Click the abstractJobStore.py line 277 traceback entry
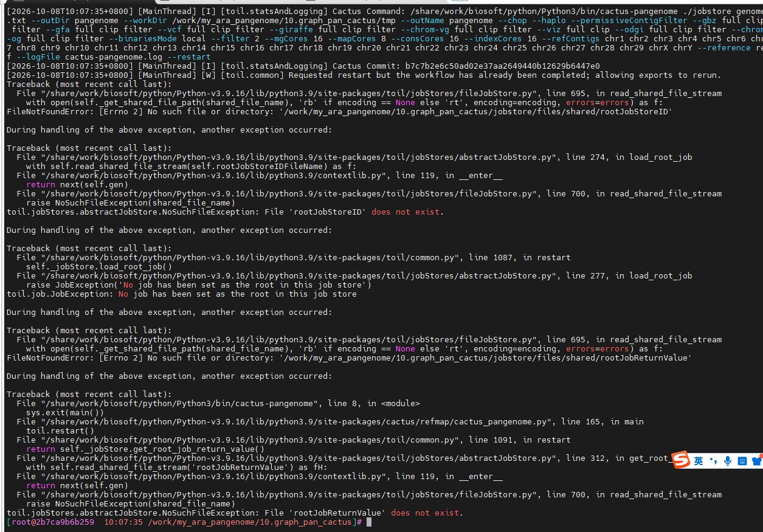This screenshot has height=532, width=763. tap(354, 276)
